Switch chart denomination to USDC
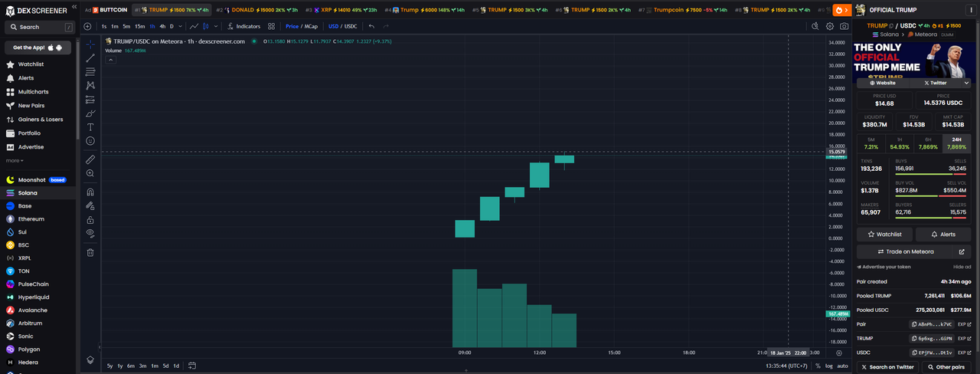The width and height of the screenshot is (980, 374). pyautogui.click(x=351, y=26)
